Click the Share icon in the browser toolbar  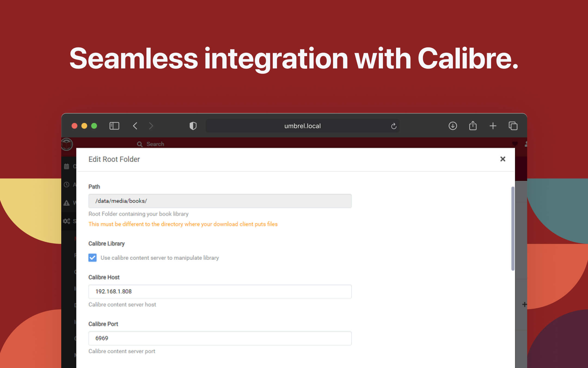coord(473,126)
